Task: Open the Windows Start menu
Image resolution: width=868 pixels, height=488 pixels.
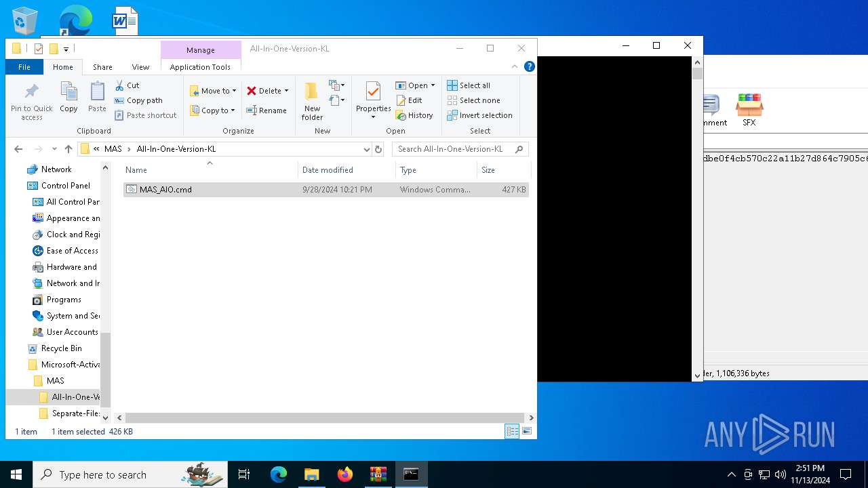Action: coord(16,474)
